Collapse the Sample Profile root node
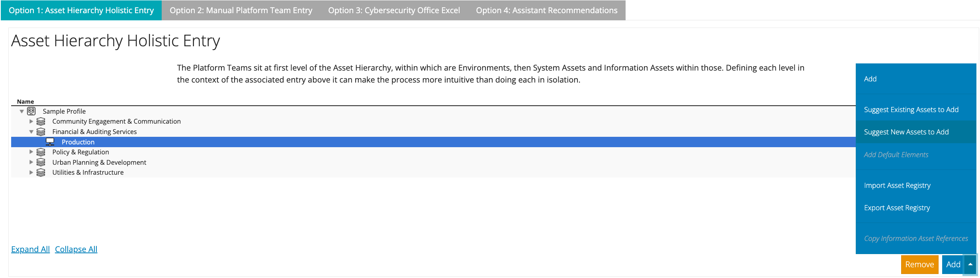The image size is (980, 278). pos(22,112)
